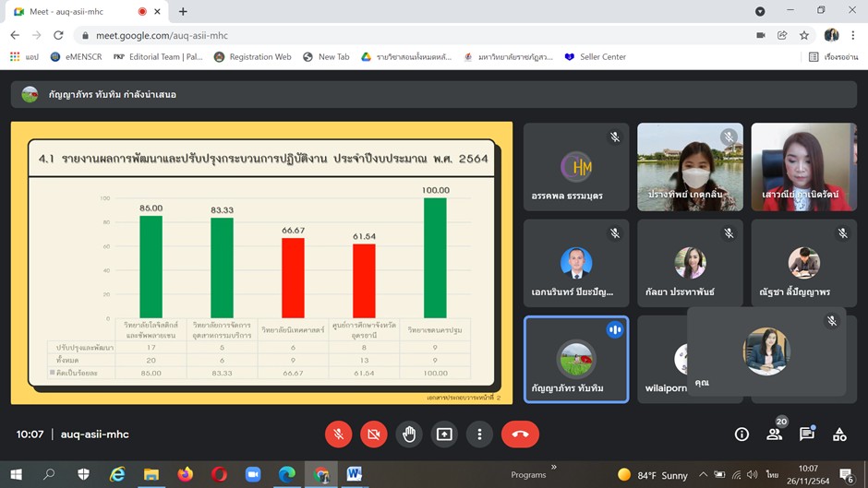Leave the call with red hang-up button
This screenshot has height=488, width=868.
pos(520,434)
